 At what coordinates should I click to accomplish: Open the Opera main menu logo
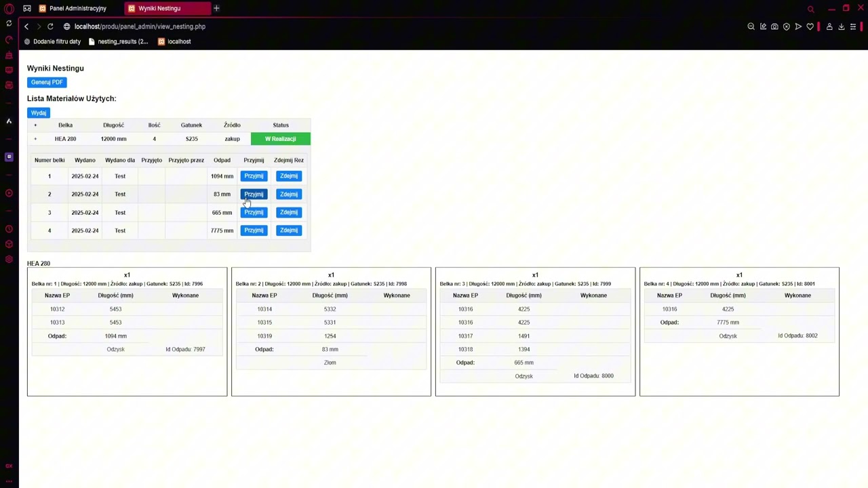pos(9,8)
